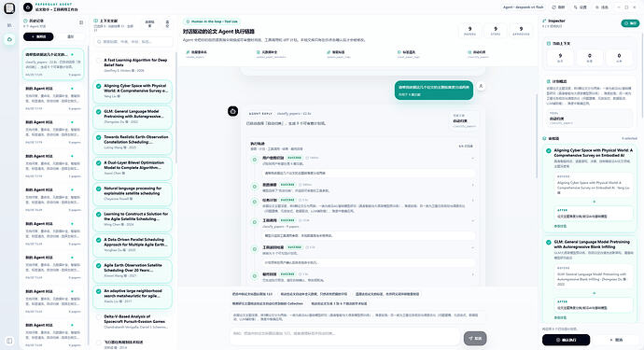The height and width of the screenshot is (350, 644).
Task: Uncheck 'An adaptive large neighborhood search' paper
Action: pos(99,291)
